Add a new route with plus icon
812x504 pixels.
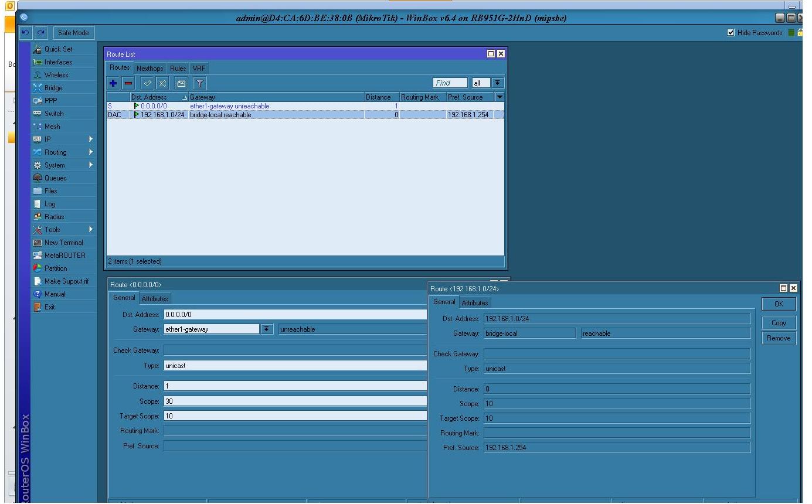click(x=114, y=84)
